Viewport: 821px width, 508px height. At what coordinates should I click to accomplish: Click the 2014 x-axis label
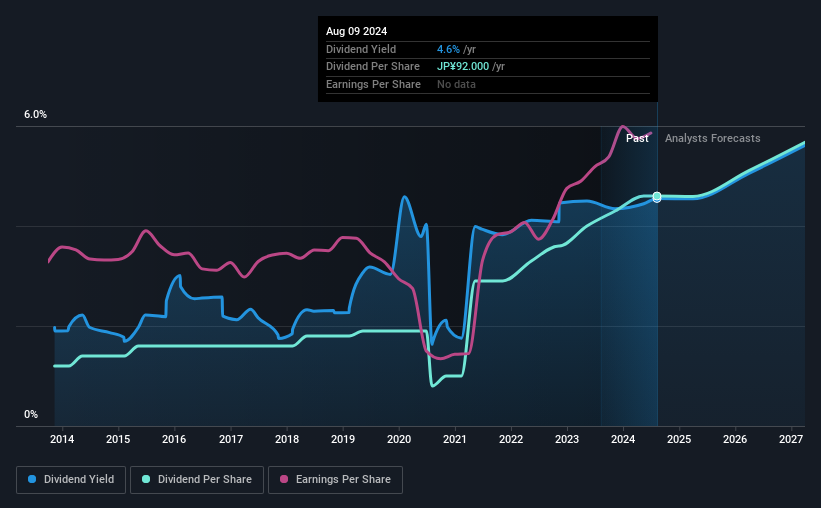click(x=62, y=439)
